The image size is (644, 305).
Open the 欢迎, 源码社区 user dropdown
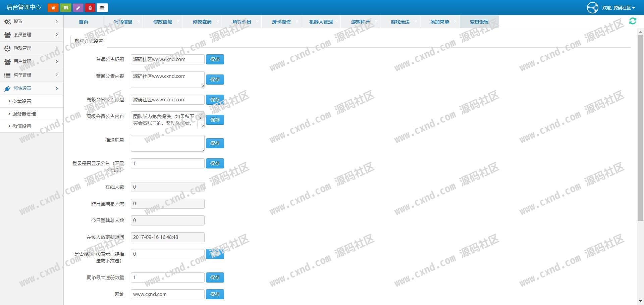pos(618,8)
